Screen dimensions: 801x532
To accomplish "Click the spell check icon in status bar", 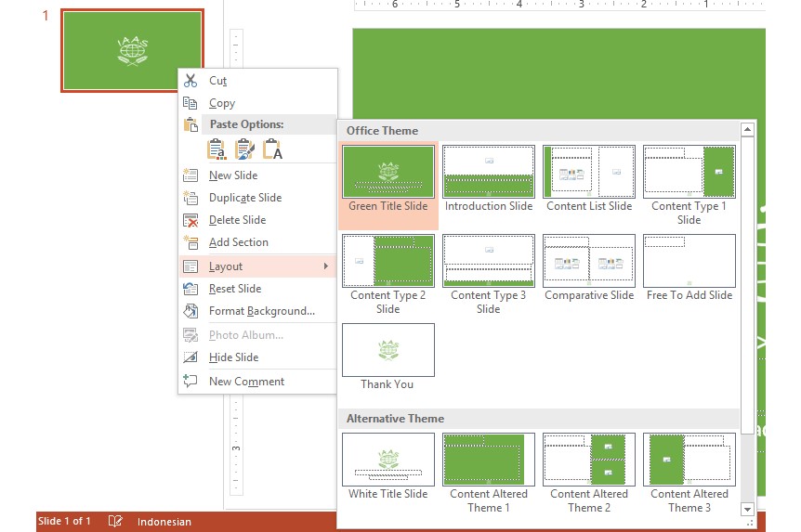I will click(116, 522).
